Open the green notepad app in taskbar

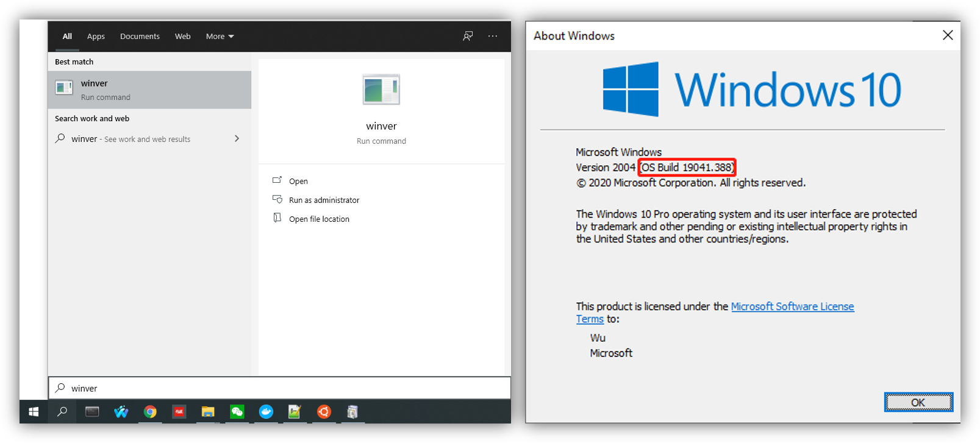[295, 412]
